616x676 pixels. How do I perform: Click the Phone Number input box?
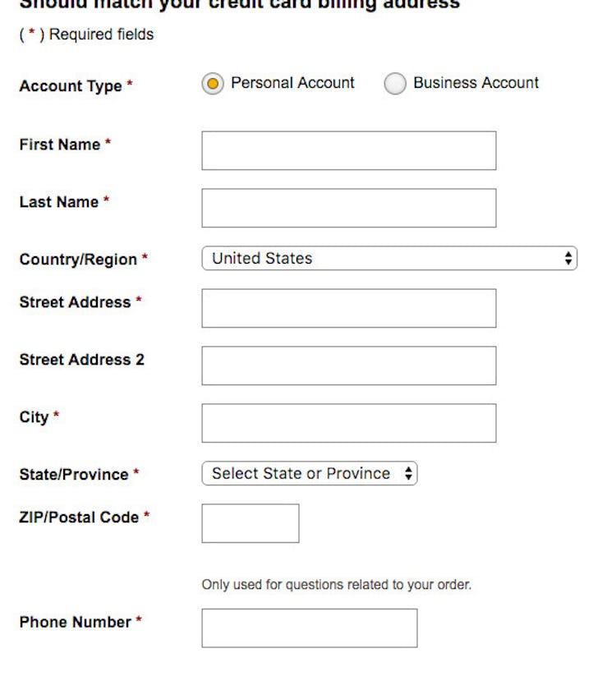click(307, 628)
